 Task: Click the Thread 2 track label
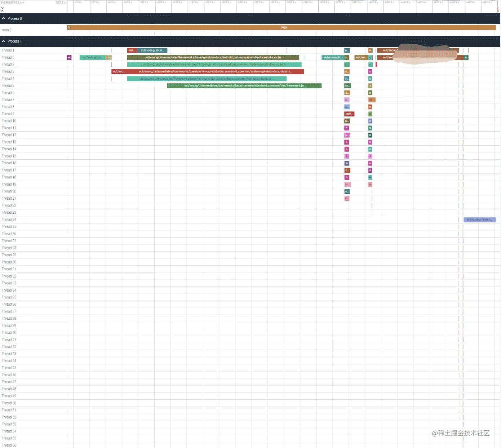point(8,65)
